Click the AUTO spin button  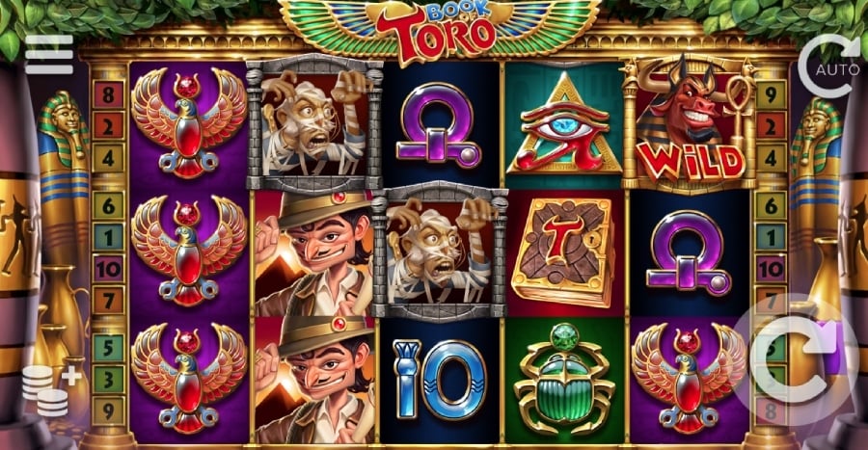[829, 66]
